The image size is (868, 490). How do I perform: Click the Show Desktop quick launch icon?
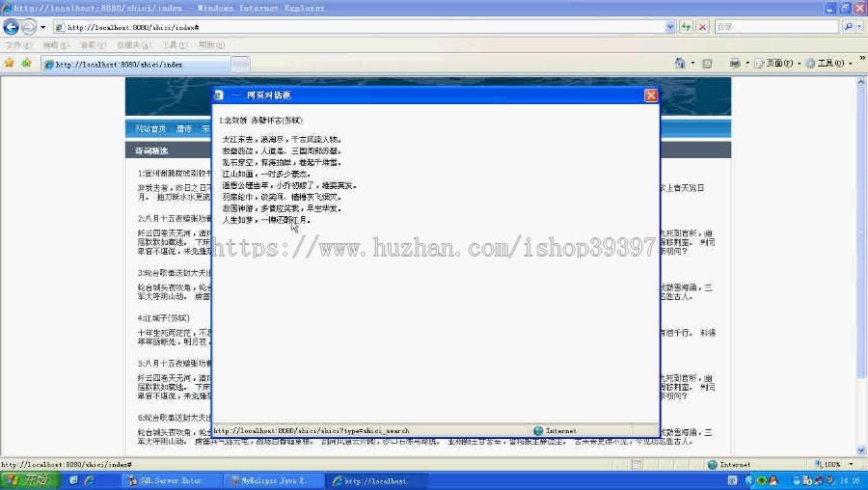coord(73,480)
